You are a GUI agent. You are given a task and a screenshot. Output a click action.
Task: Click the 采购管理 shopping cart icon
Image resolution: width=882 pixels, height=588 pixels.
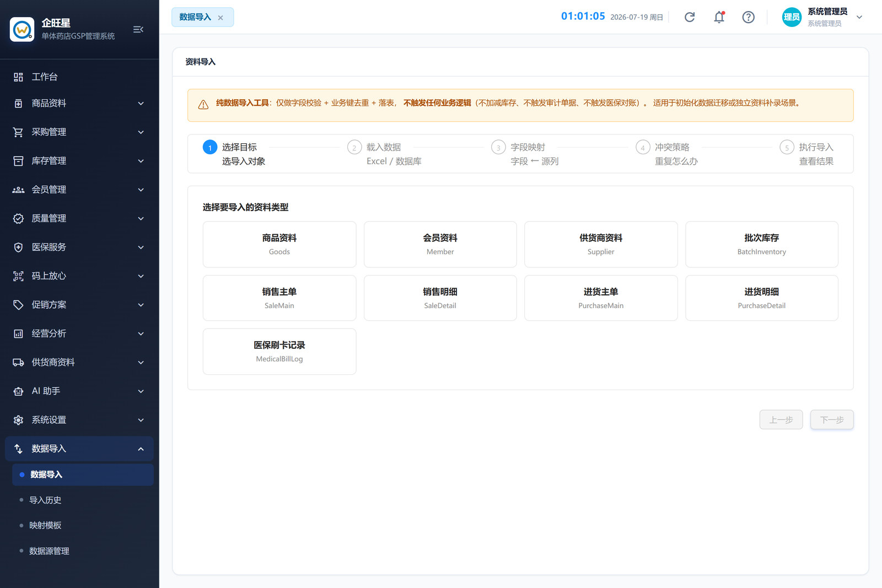coord(18,132)
